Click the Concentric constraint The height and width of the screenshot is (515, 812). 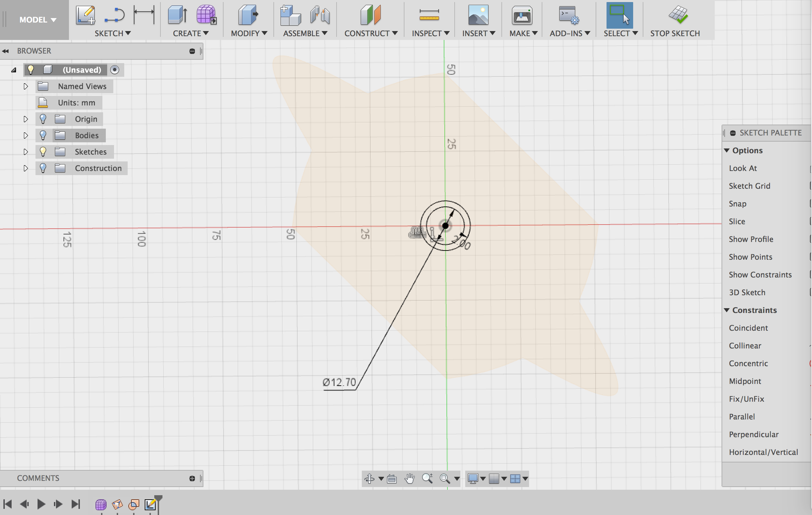(748, 363)
